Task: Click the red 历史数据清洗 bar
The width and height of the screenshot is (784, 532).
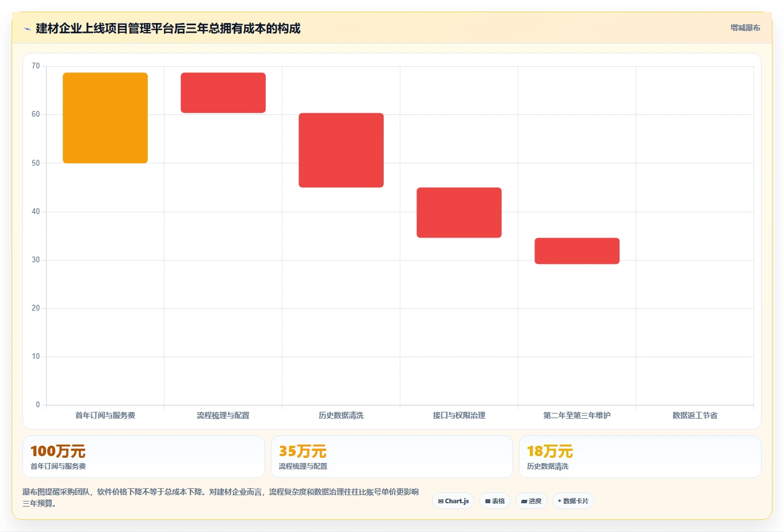Action: (x=341, y=150)
